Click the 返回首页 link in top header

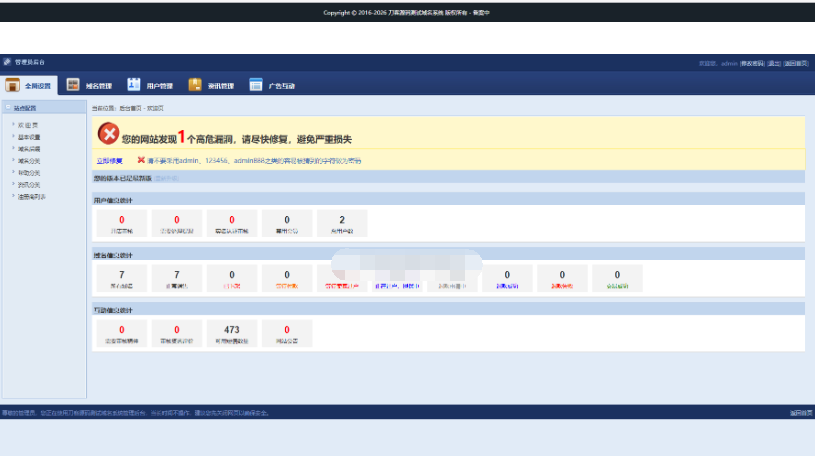coord(797,63)
